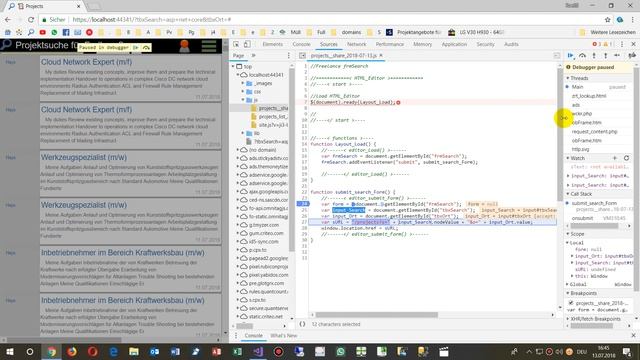Add a watch expression with plus icon
This screenshot has width=640, height=360.
[615, 158]
